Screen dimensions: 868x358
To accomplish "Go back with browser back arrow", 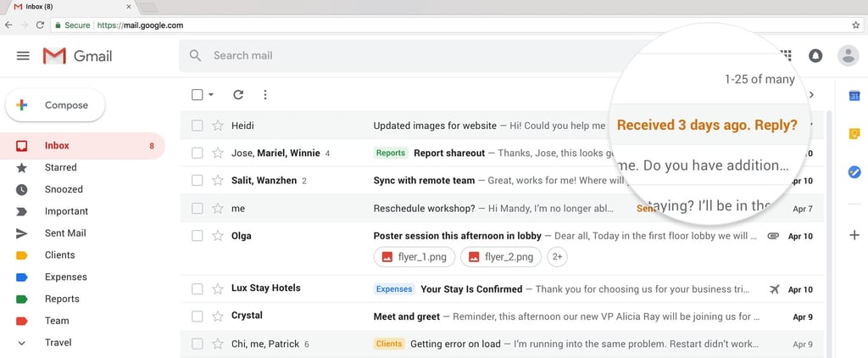I will click(x=8, y=25).
